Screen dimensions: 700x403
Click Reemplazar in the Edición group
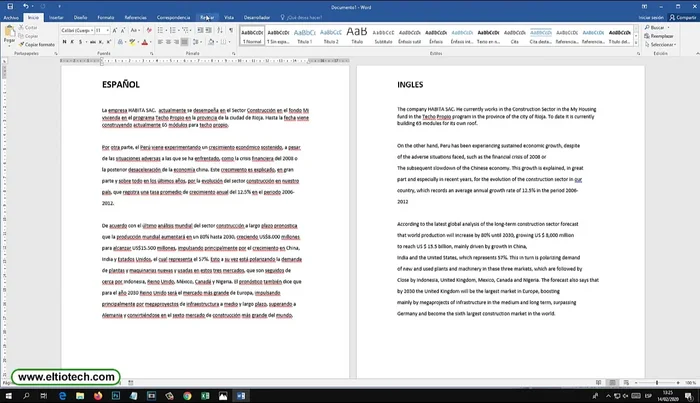click(661, 36)
